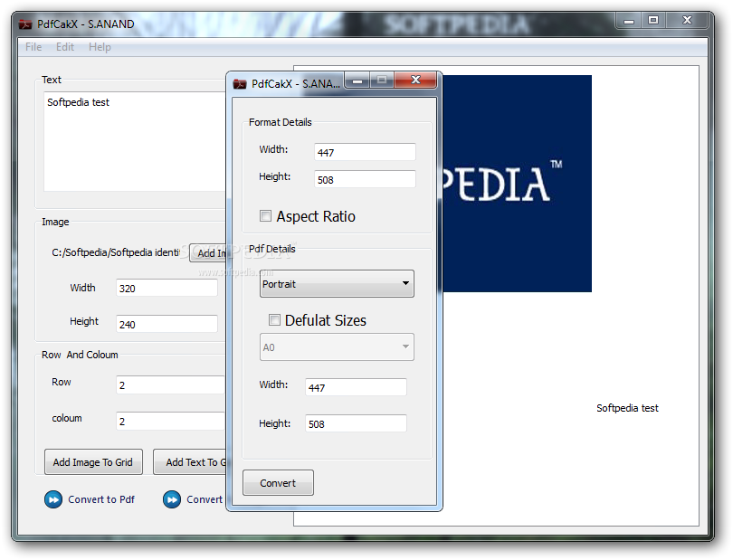
Task: Click the Convert to Pdf arrow icon
Action: point(53,499)
